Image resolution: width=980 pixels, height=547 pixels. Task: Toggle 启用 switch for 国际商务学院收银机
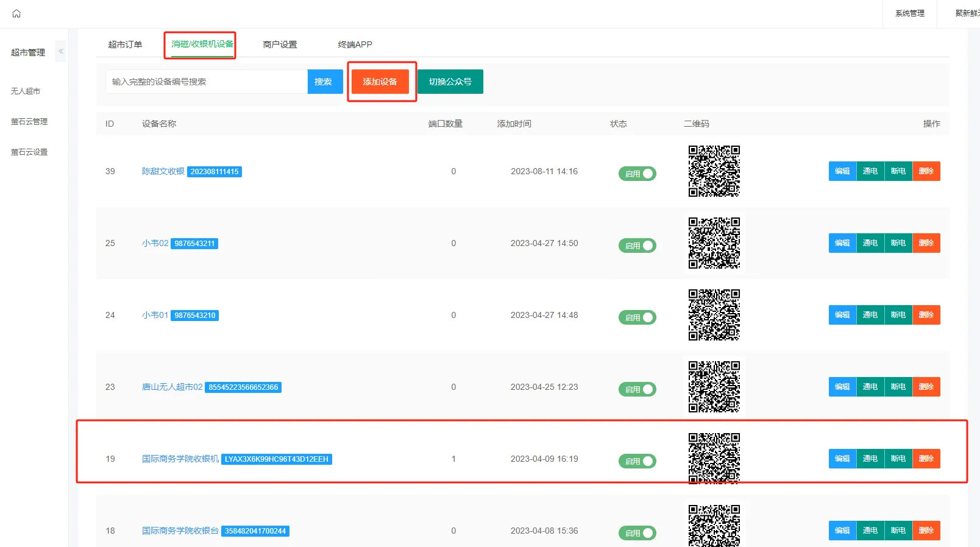click(637, 461)
